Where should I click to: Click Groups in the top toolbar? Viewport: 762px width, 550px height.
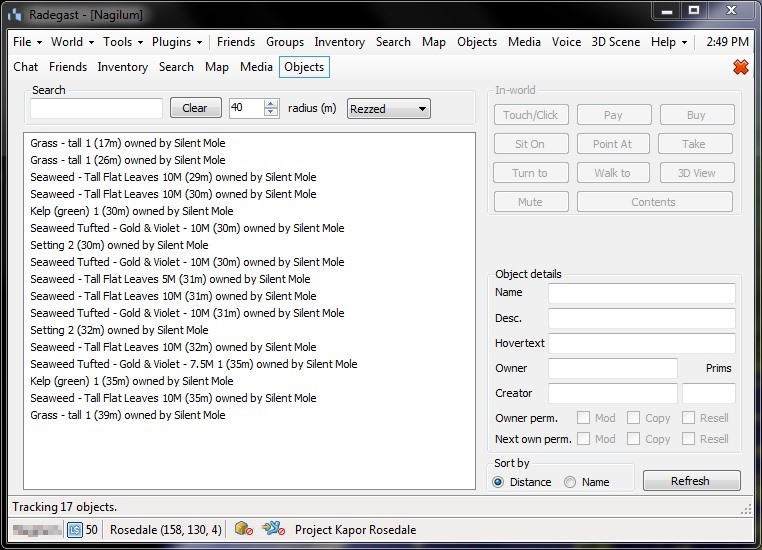[x=285, y=42]
